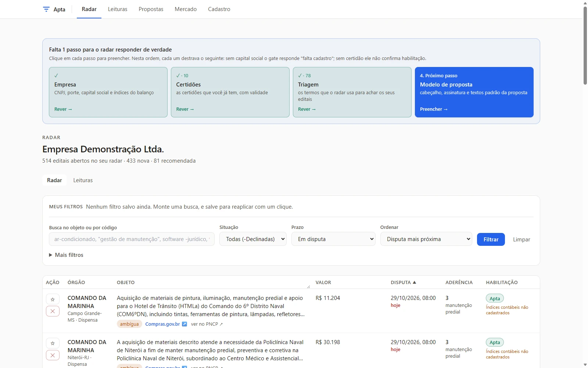
Task: Open Propostas in top navigation
Action: click(151, 9)
